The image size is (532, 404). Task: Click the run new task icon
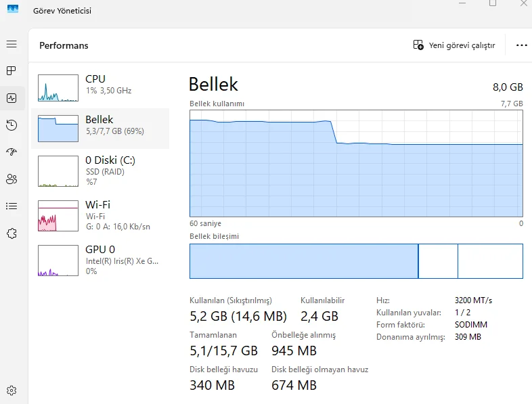coord(418,45)
